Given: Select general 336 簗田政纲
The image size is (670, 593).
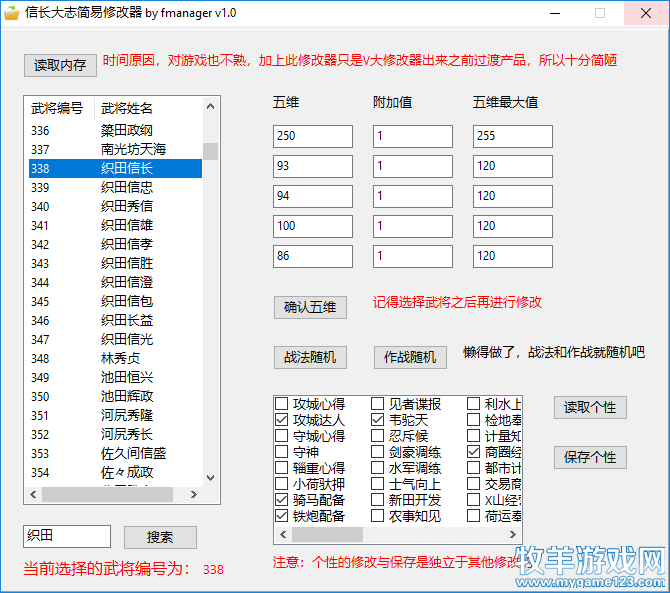Looking at the screenshot, I should pos(115,130).
